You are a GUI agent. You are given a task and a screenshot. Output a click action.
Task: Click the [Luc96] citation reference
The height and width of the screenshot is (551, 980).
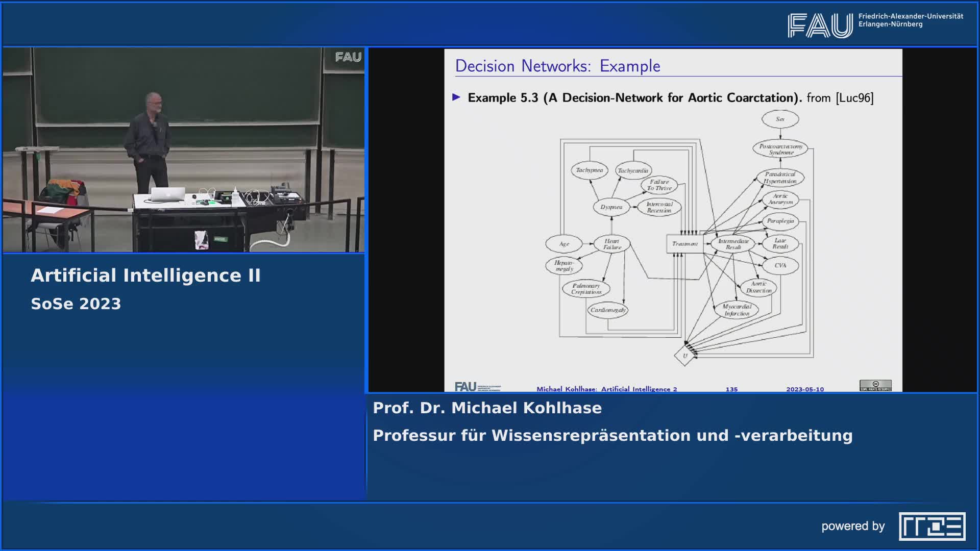pos(854,98)
